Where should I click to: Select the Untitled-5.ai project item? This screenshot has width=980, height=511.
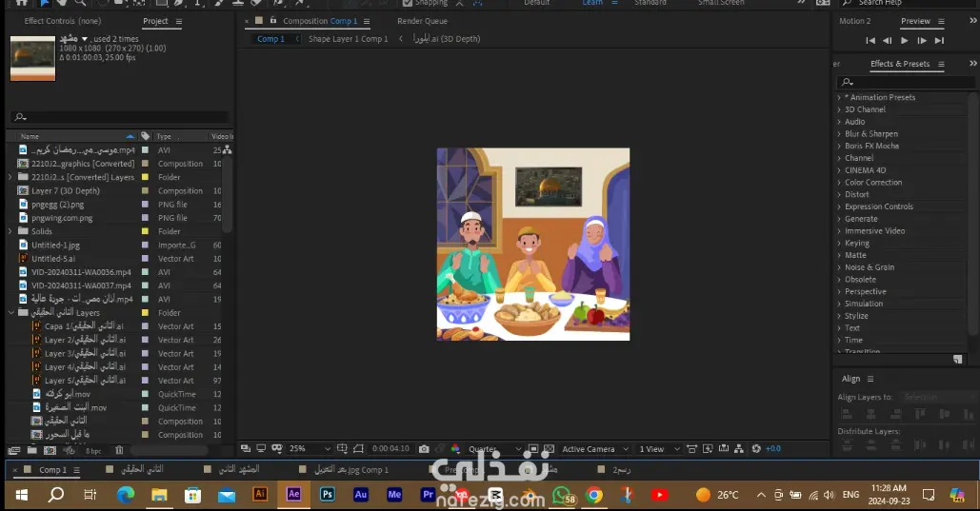[x=53, y=259]
